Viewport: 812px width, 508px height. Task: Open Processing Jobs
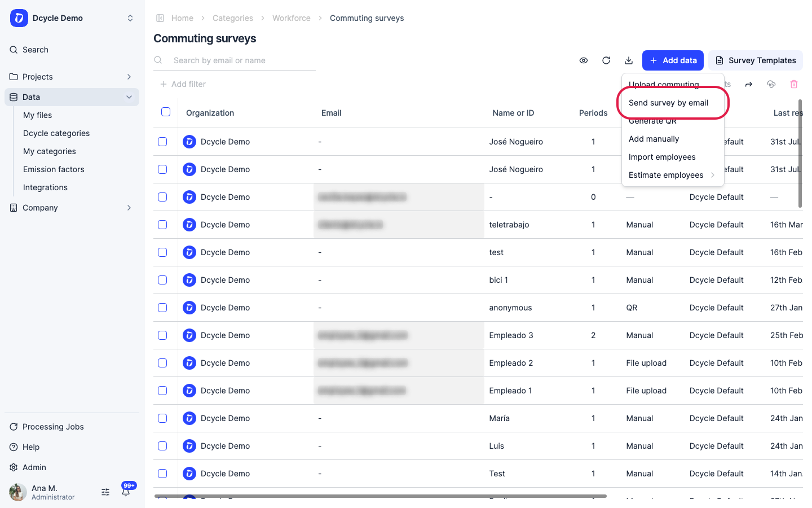[x=53, y=427]
